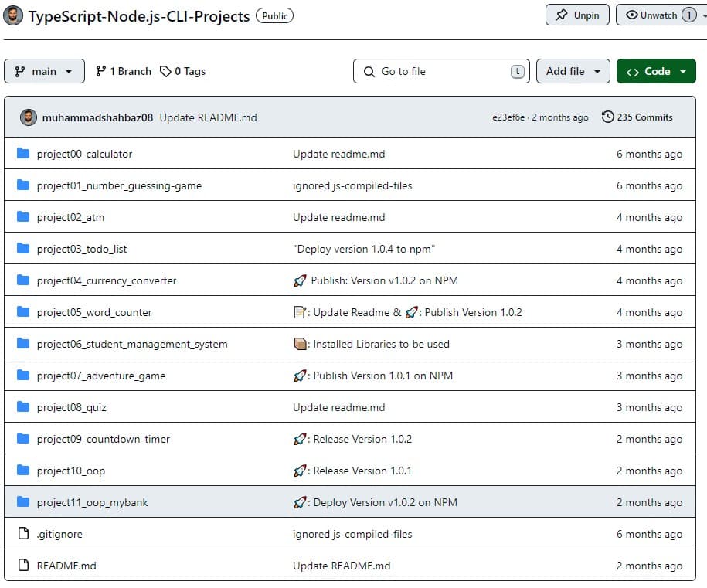Open muhammadshahbaz08 profile link

click(x=97, y=117)
